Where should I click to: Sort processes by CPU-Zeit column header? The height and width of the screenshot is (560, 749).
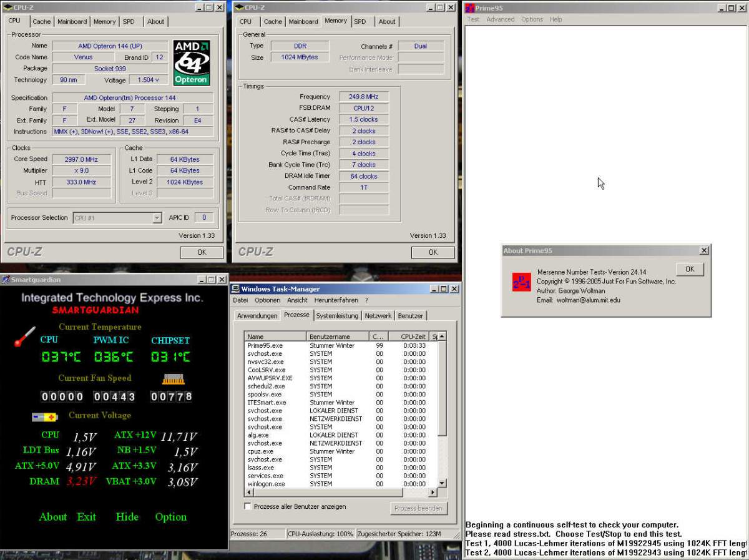click(408, 336)
